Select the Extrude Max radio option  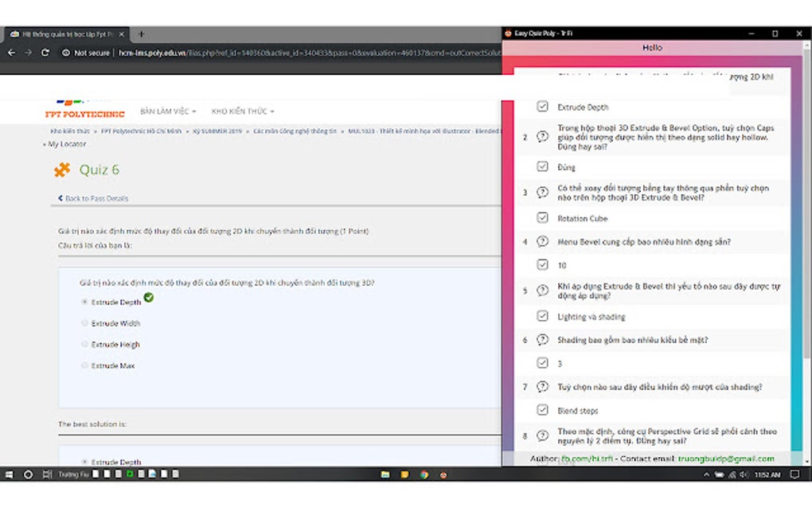coord(84,365)
